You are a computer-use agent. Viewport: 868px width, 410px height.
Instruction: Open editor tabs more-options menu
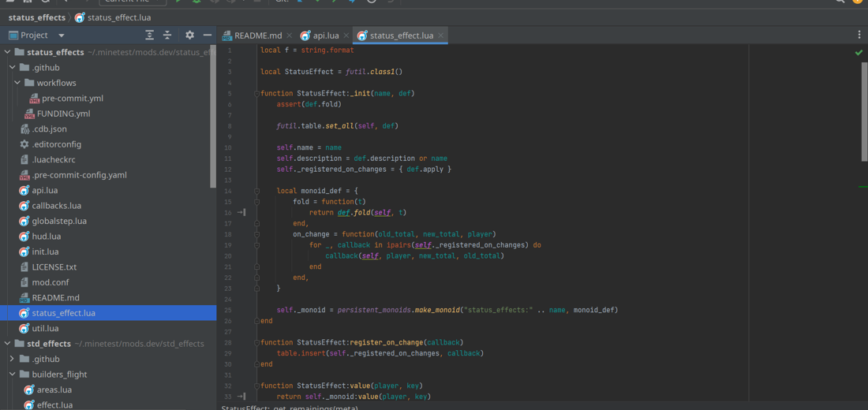click(859, 35)
